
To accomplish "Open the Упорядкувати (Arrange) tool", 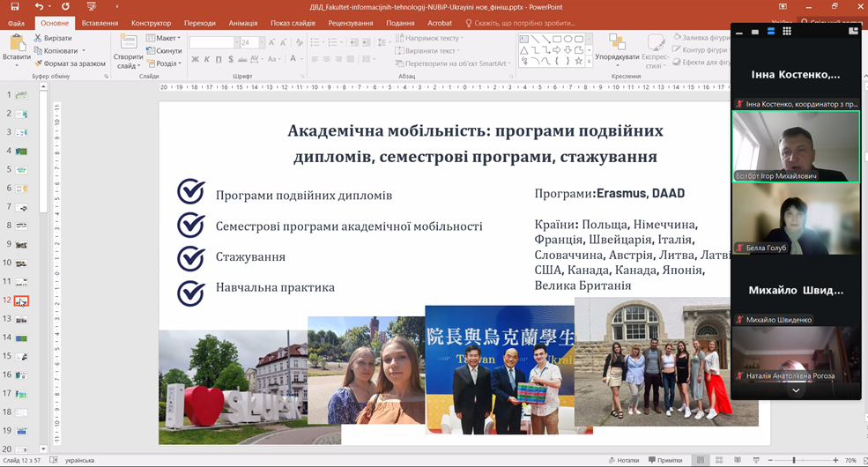I will click(x=617, y=48).
